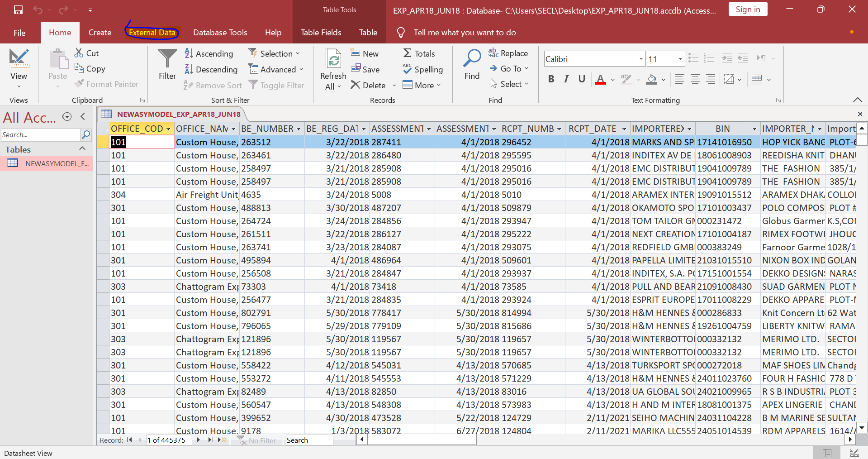Click the Sign in button

[x=748, y=10]
